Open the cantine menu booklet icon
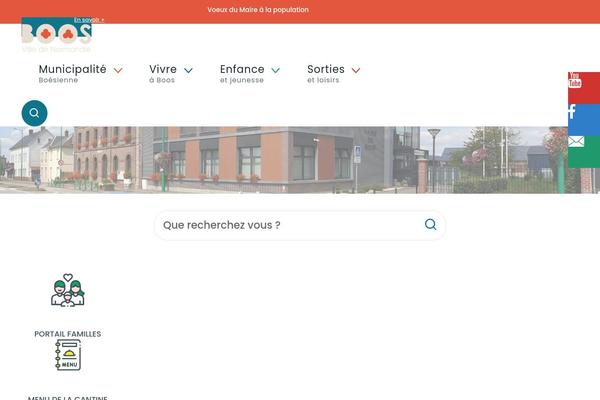600x400 pixels. pos(68,355)
